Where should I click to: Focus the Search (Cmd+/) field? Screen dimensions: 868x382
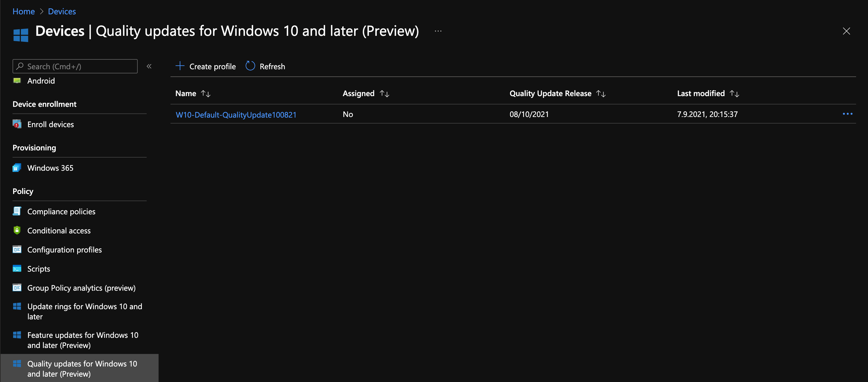pos(75,66)
